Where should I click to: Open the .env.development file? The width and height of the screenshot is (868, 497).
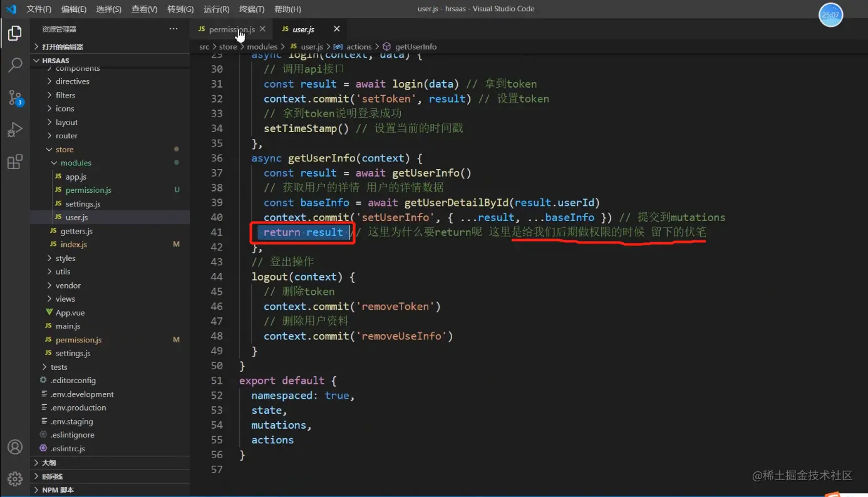point(110,394)
